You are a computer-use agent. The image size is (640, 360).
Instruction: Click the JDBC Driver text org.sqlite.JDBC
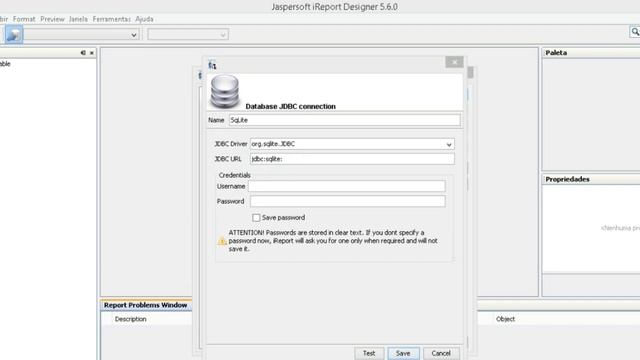[273, 144]
